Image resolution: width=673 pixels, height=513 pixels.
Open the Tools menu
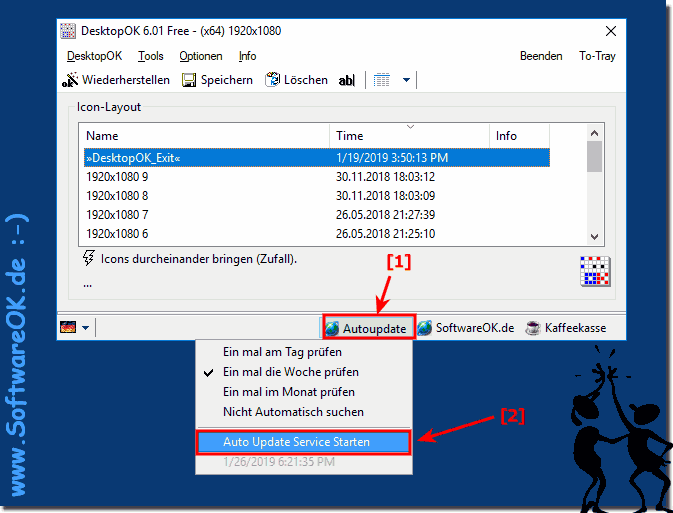coord(151,56)
